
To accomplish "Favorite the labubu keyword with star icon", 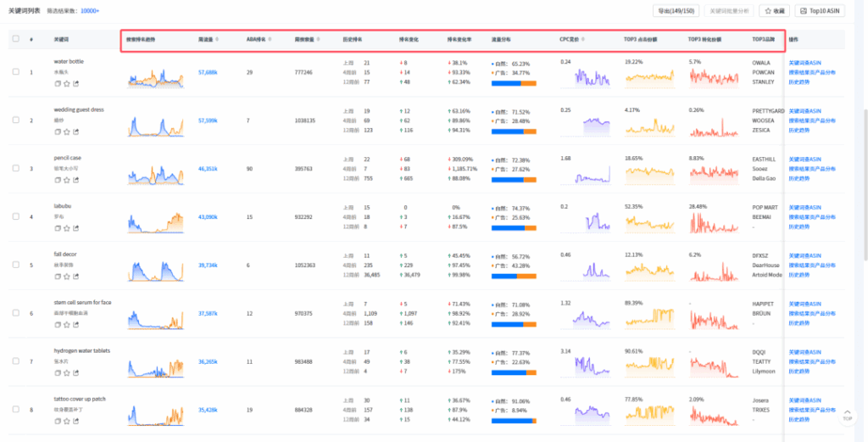I will pyautogui.click(x=66, y=228).
